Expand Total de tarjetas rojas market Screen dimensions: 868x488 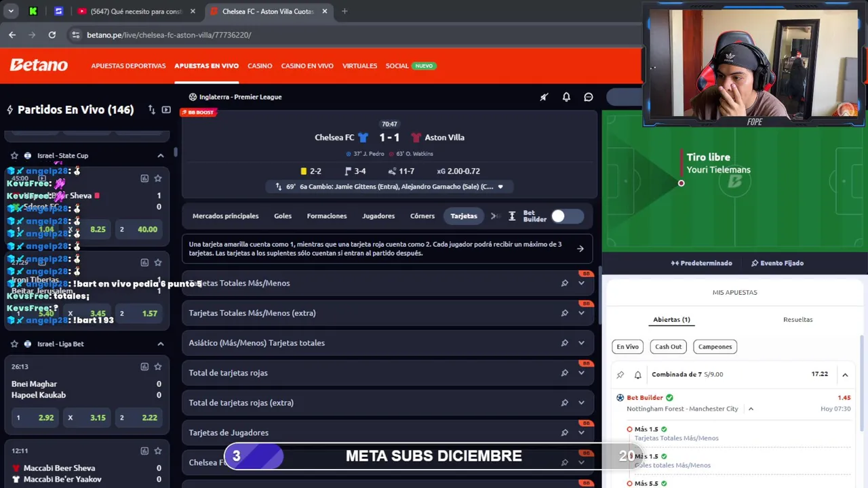581,373
